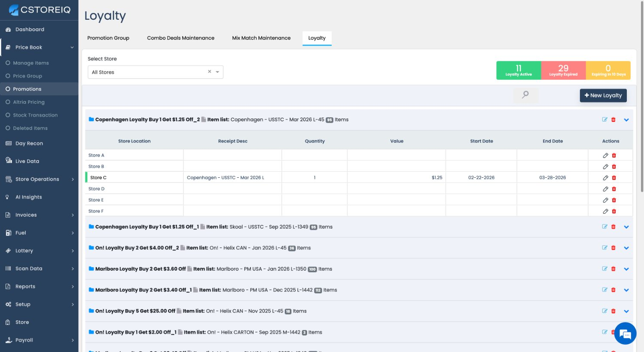Edit Store A row with pencil icon
The height and width of the screenshot is (352, 644).
point(605,155)
